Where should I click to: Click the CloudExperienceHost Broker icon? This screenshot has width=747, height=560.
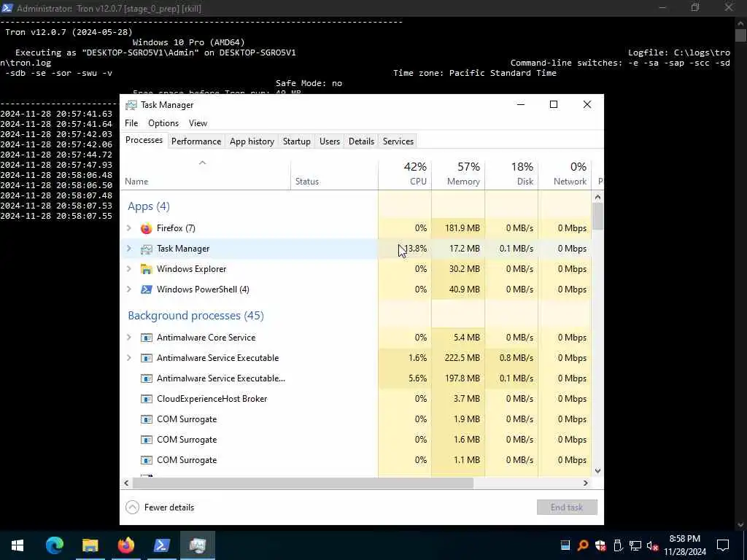(x=146, y=399)
